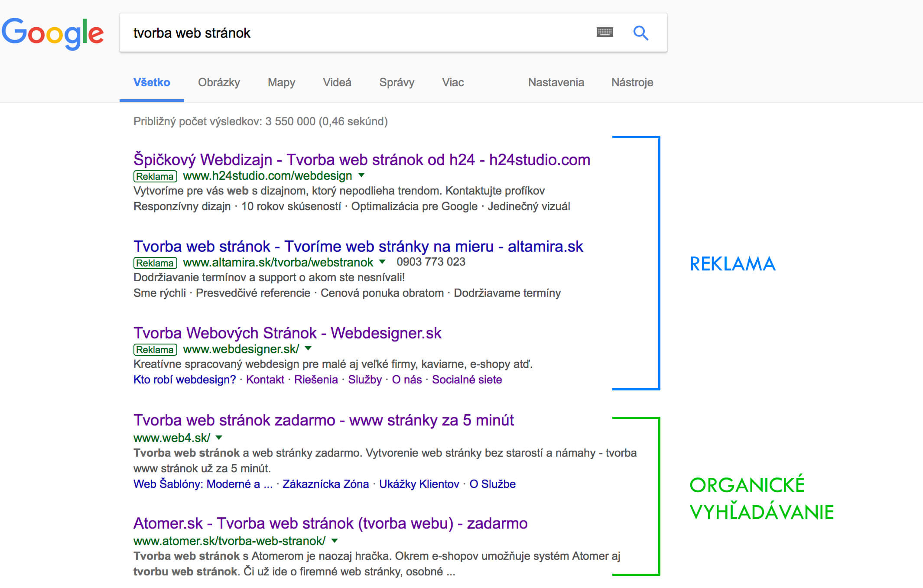Screen dimensions: 923x588
Task: Switch to the Správy tab
Action: pyautogui.click(x=397, y=82)
